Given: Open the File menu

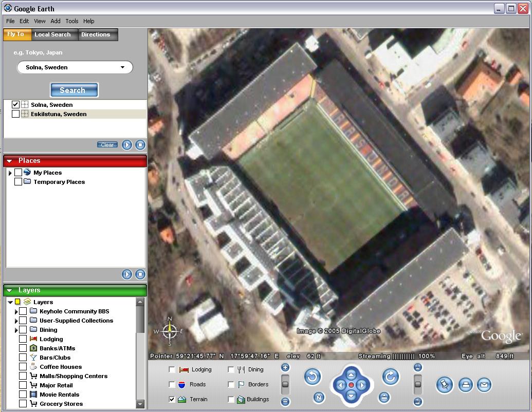Looking at the screenshot, I should point(10,21).
